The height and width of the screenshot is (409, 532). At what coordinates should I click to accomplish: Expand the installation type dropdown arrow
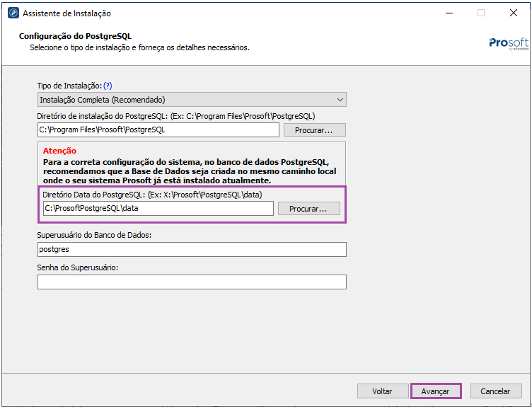[340, 100]
